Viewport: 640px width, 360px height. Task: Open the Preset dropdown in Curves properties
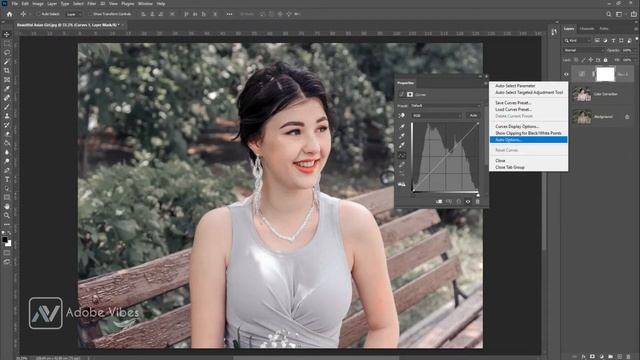tap(445, 106)
